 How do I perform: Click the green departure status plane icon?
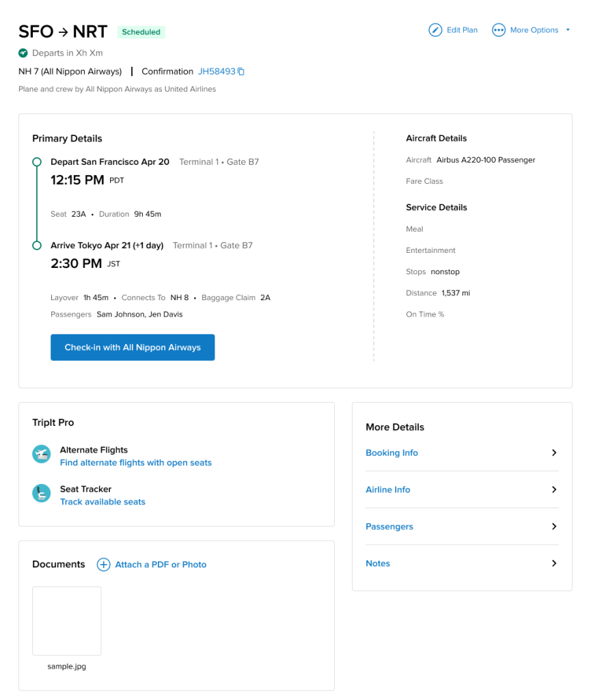(23, 53)
